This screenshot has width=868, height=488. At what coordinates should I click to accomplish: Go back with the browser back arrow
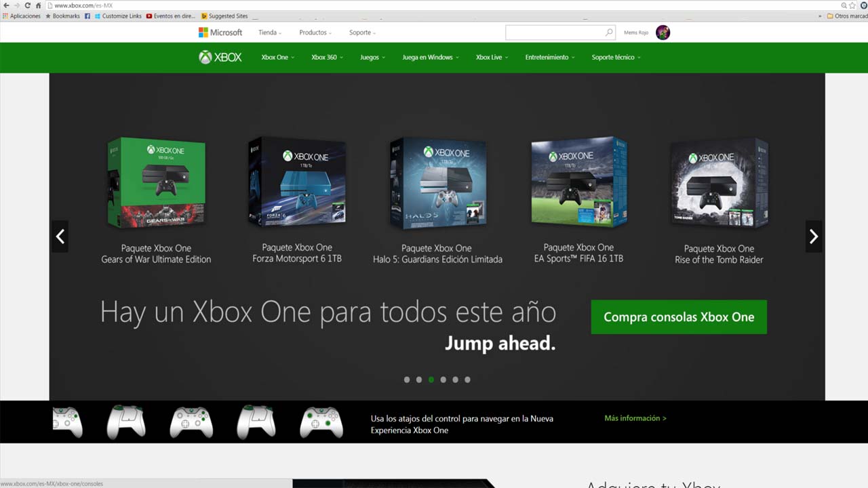(6, 5)
